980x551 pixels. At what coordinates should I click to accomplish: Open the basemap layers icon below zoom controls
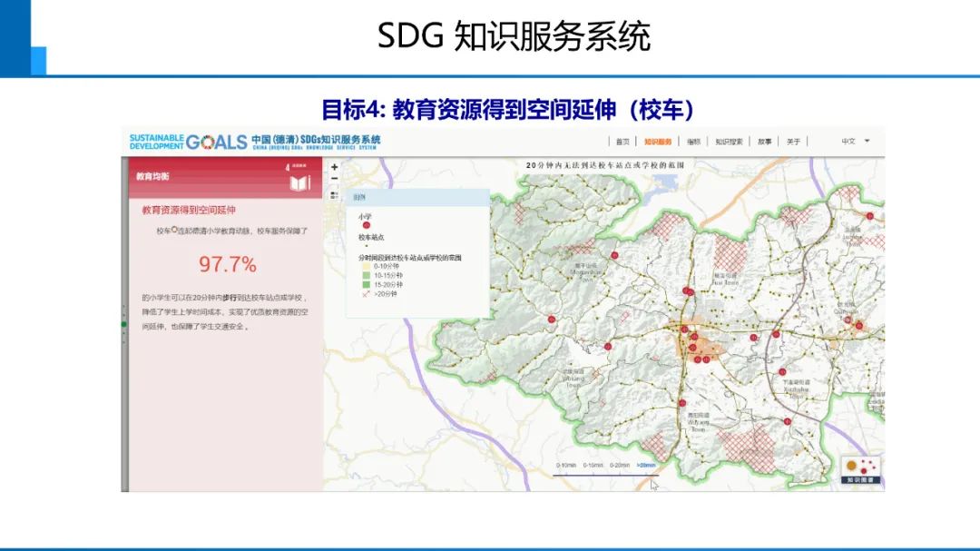tap(334, 196)
